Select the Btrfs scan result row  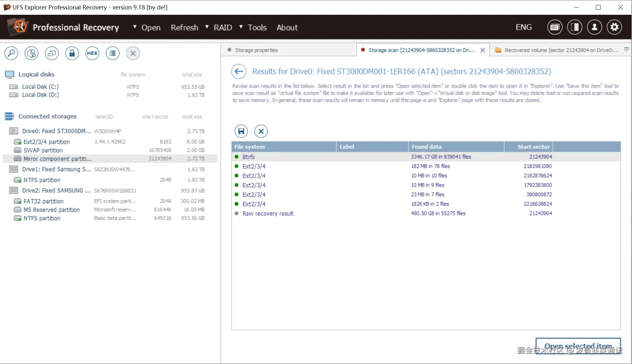pos(248,157)
